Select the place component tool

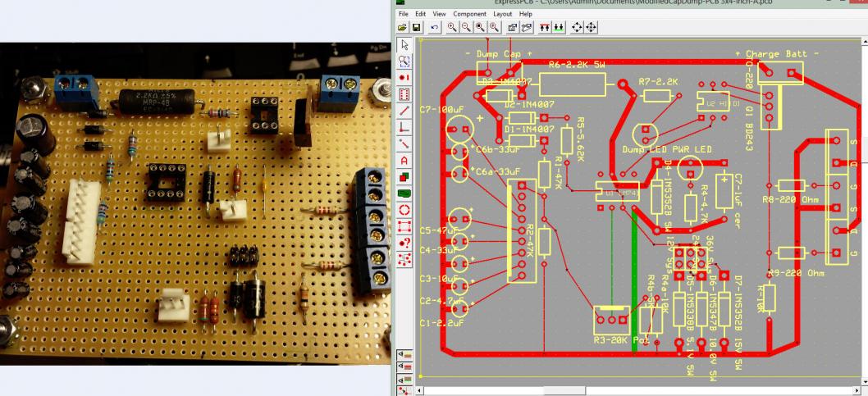click(404, 94)
